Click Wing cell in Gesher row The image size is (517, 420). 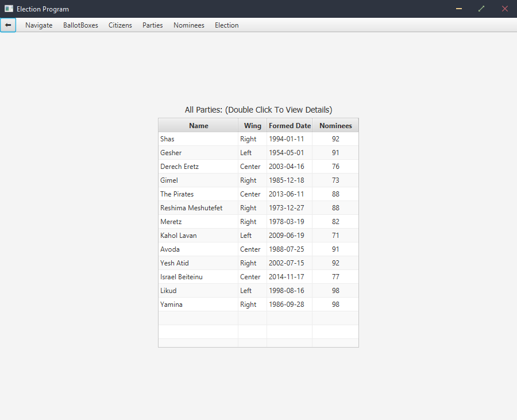click(253, 153)
